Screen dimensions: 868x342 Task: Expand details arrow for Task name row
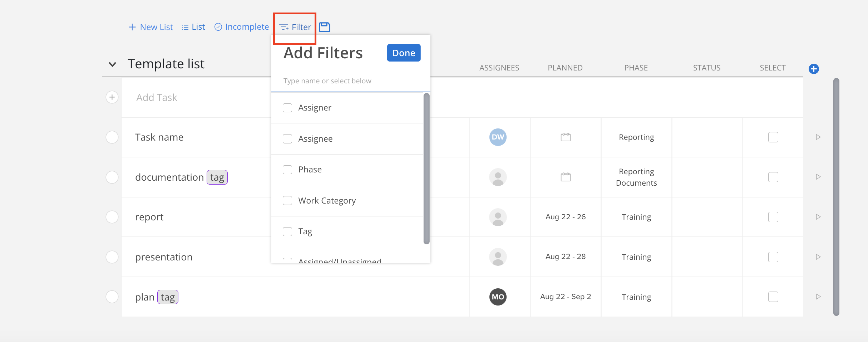tap(818, 137)
